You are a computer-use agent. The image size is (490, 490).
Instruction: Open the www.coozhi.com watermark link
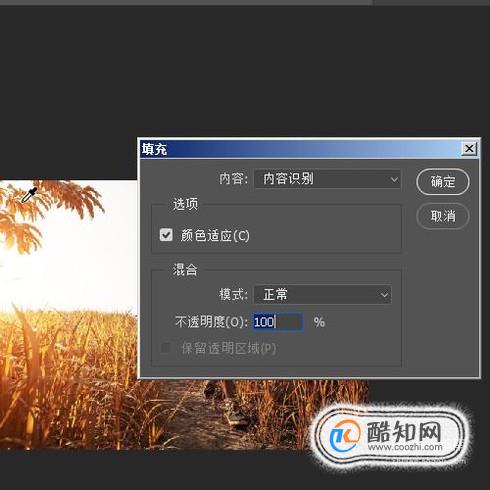[x=405, y=447]
